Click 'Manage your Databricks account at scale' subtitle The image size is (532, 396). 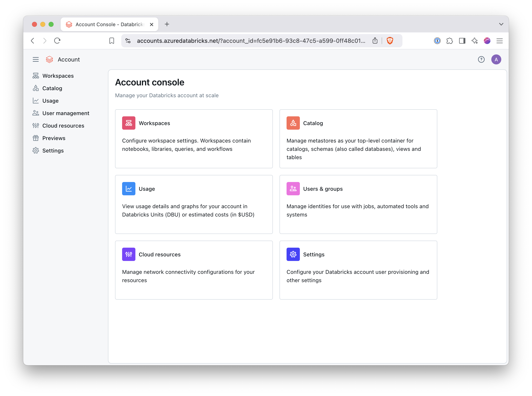coord(167,95)
